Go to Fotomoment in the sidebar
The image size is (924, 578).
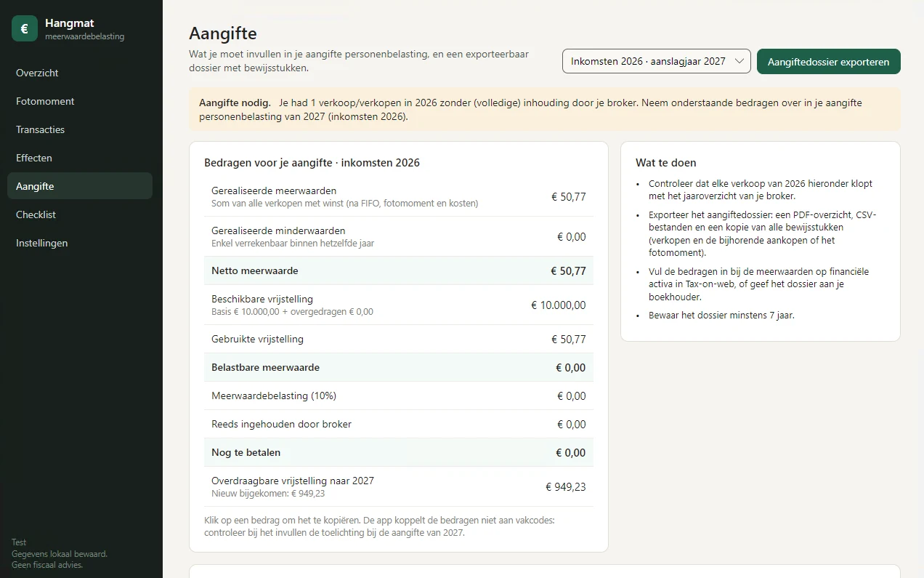tap(80, 101)
